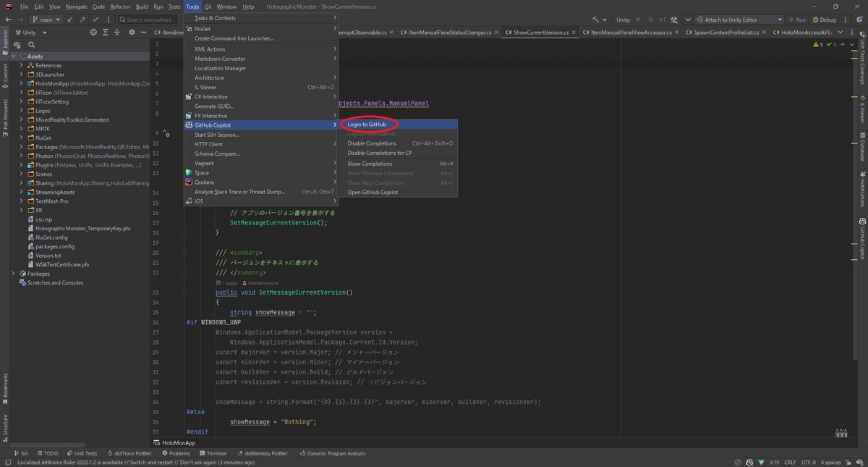Click Select Opened File target icon
The width and height of the screenshot is (868, 467).
pos(93,32)
